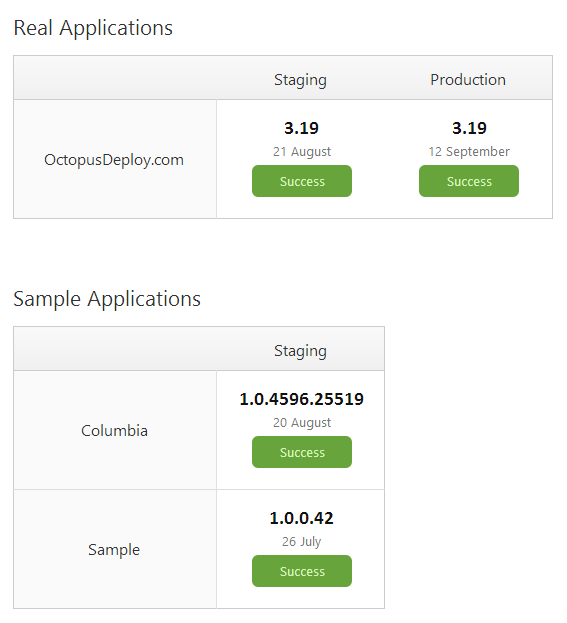Click the Production environment column header
Viewport: 567px width, 623px height.
(468, 79)
